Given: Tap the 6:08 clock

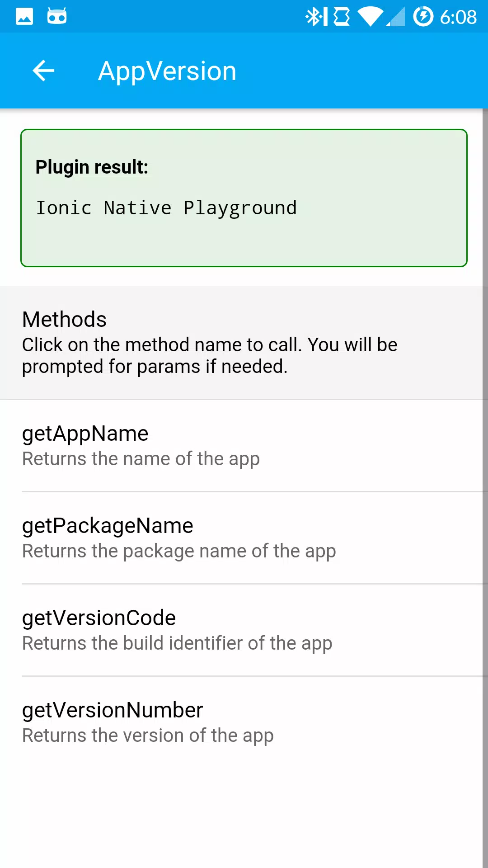Looking at the screenshot, I should (x=458, y=17).
